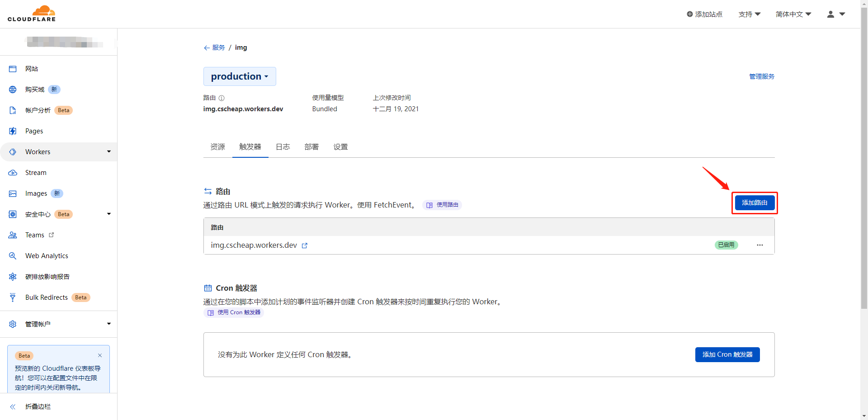Image resolution: width=868 pixels, height=420 pixels.
Task: Switch to the 部署 tab
Action: click(312, 147)
